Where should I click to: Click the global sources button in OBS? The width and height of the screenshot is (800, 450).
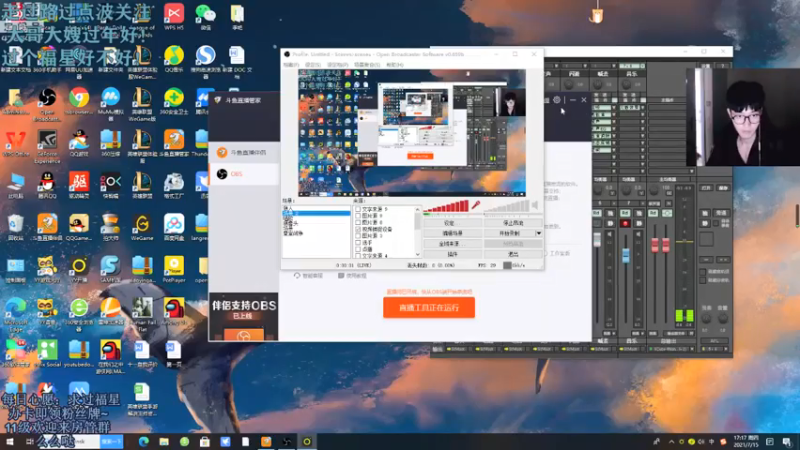coord(453,244)
